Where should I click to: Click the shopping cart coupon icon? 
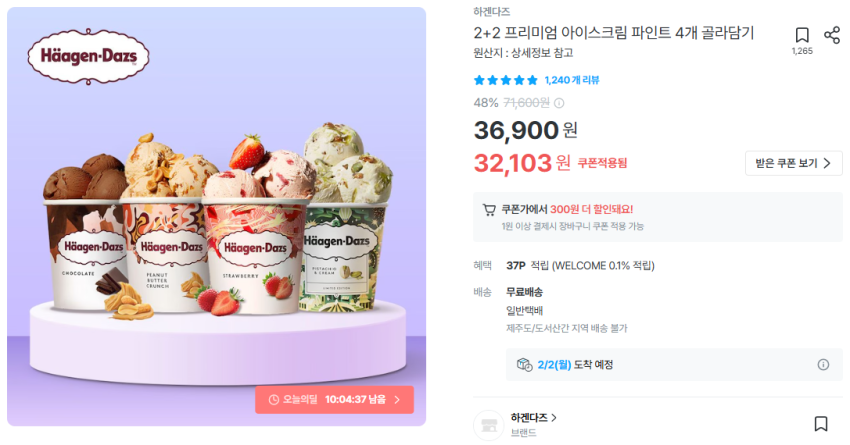tap(489, 210)
